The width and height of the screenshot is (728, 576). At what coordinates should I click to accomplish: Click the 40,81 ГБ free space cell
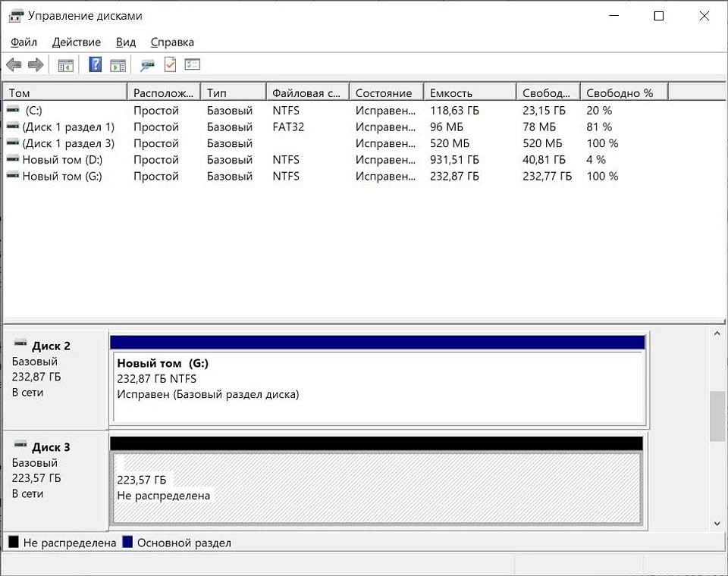tap(544, 160)
